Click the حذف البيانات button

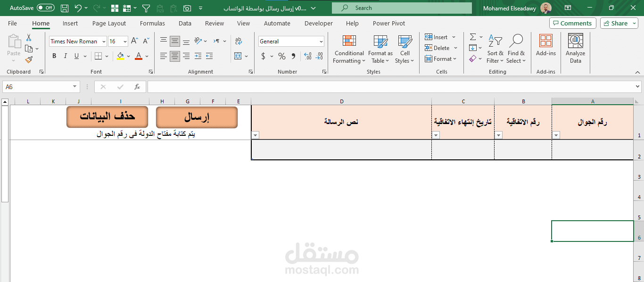107,116
